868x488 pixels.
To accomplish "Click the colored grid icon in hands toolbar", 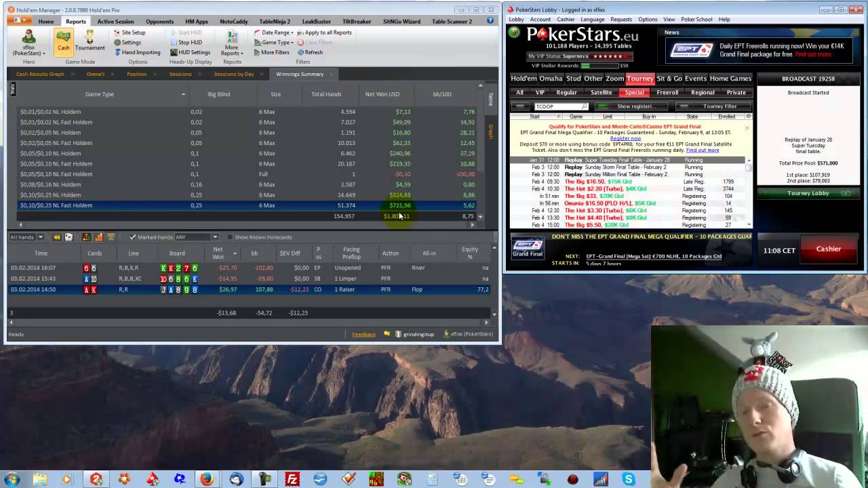I will click(86, 237).
